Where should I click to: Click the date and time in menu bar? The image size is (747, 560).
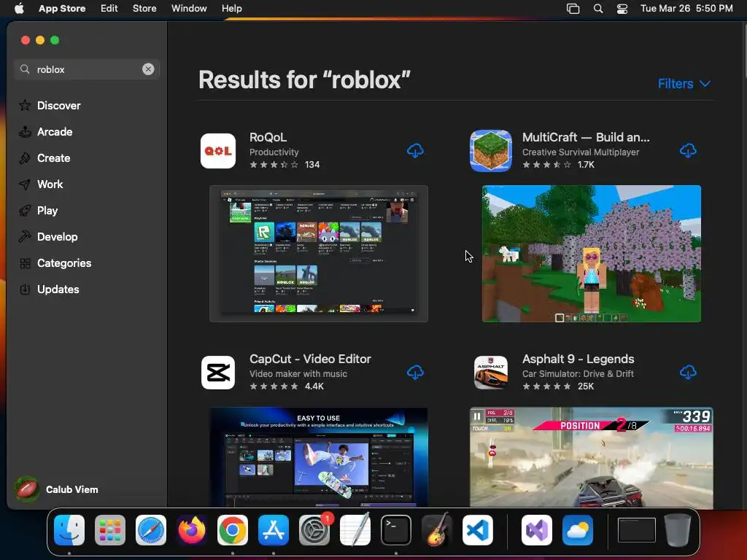(x=686, y=9)
